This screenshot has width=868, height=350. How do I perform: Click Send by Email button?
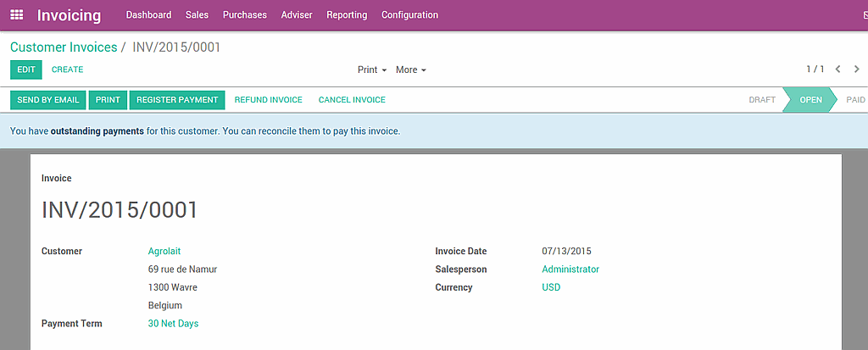click(x=48, y=100)
